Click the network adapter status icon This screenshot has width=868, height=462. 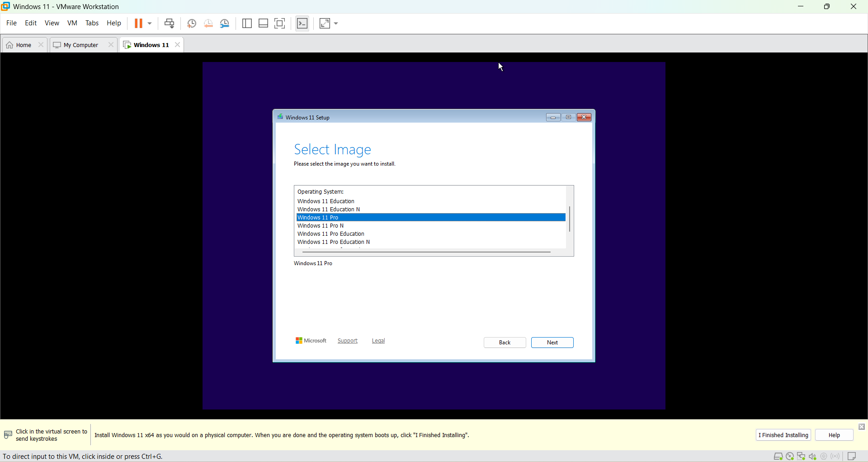click(x=801, y=457)
